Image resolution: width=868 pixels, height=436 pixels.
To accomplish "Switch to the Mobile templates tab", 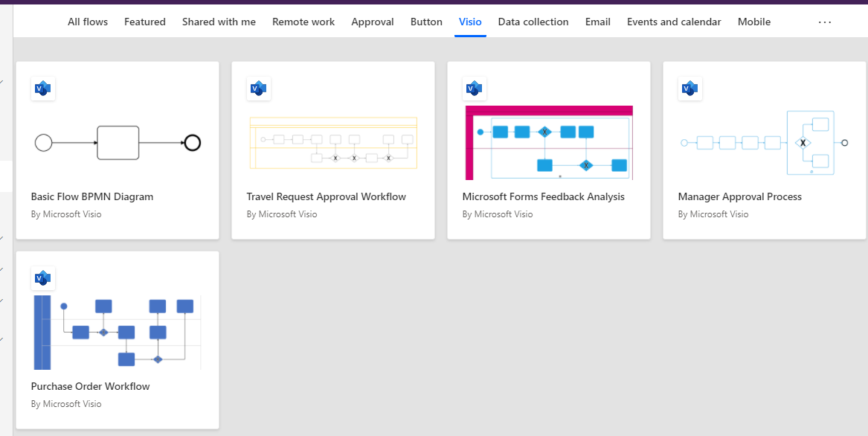I will [754, 22].
